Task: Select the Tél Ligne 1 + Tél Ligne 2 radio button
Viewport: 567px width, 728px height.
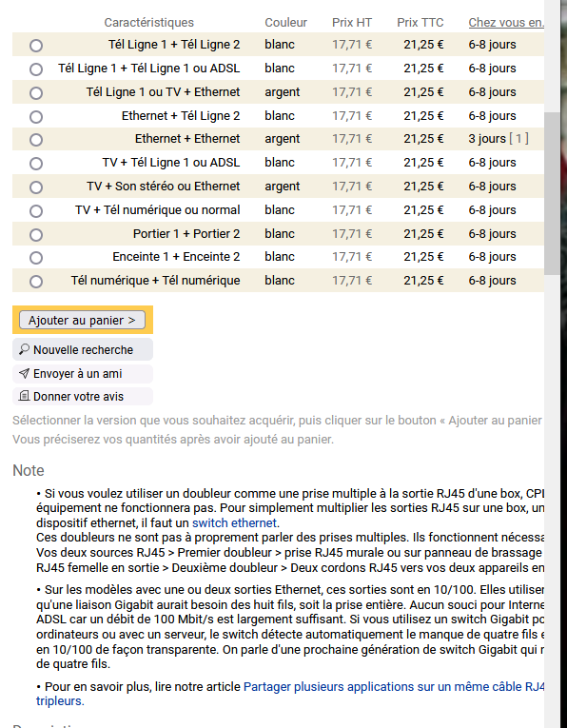Action: coord(36,46)
